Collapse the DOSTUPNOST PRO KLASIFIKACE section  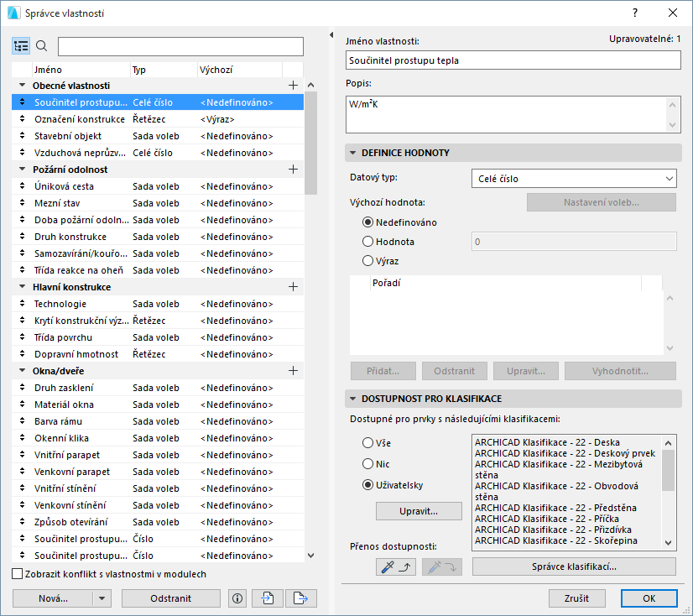[x=352, y=399]
